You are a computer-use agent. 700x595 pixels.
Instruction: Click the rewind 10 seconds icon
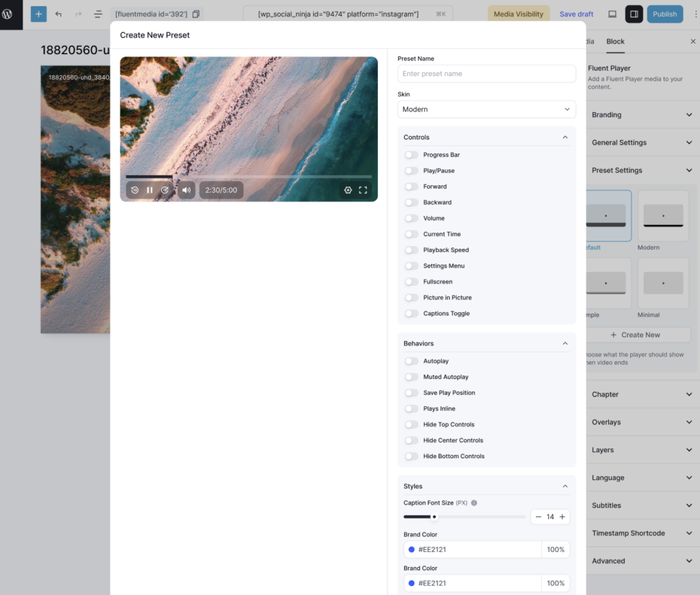click(135, 190)
